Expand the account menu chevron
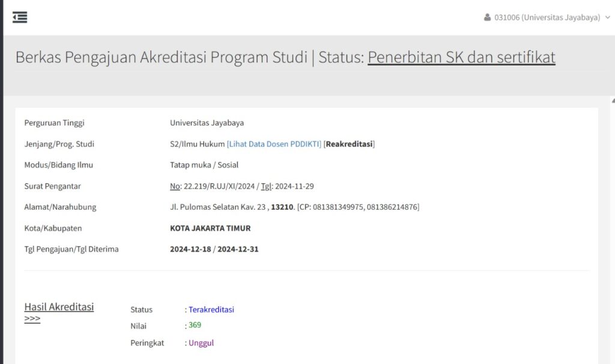 tap(607, 17)
